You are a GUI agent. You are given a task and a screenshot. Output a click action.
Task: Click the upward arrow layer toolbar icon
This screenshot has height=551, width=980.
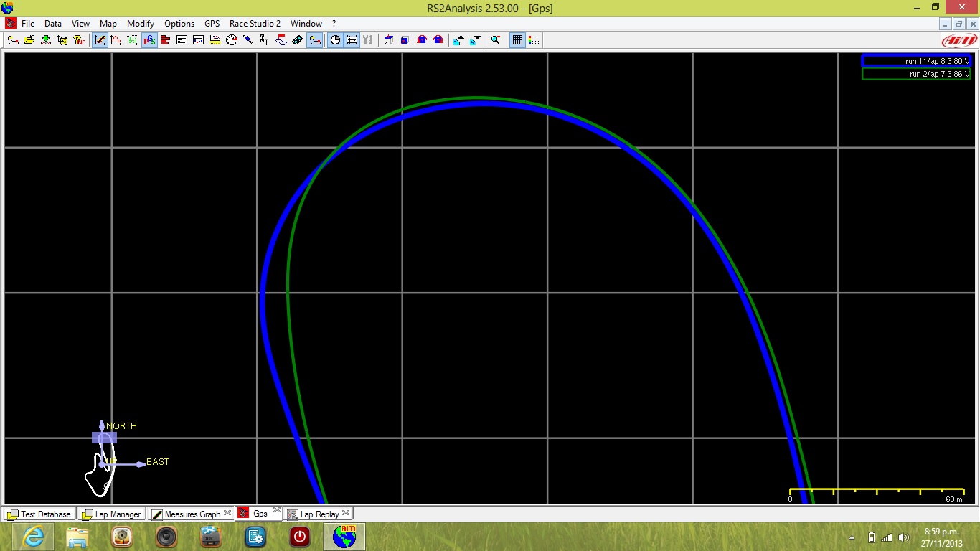tap(458, 40)
